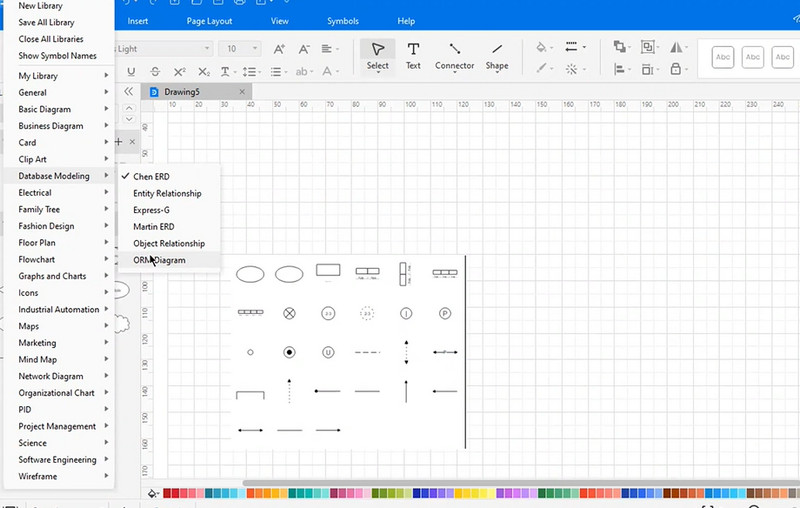Click Show Symbol Names menu entry
This screenshot has height=508, width=800.
(x=57, y=55)
